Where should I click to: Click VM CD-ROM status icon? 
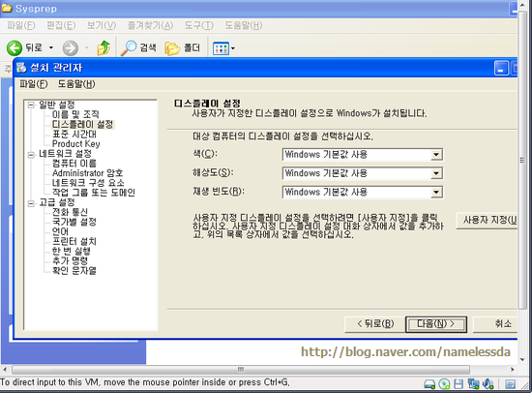(x=444, y=384)
